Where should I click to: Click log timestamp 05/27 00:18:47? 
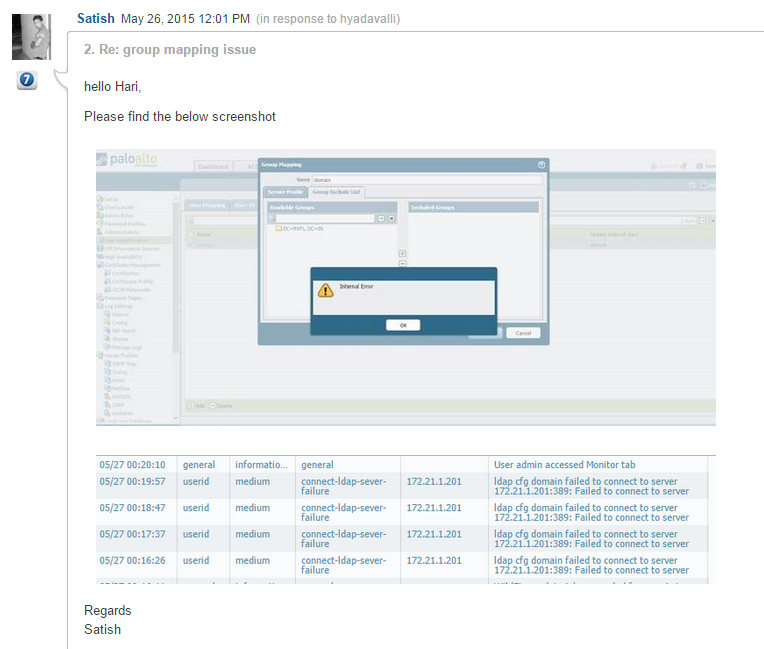point(133,508)
